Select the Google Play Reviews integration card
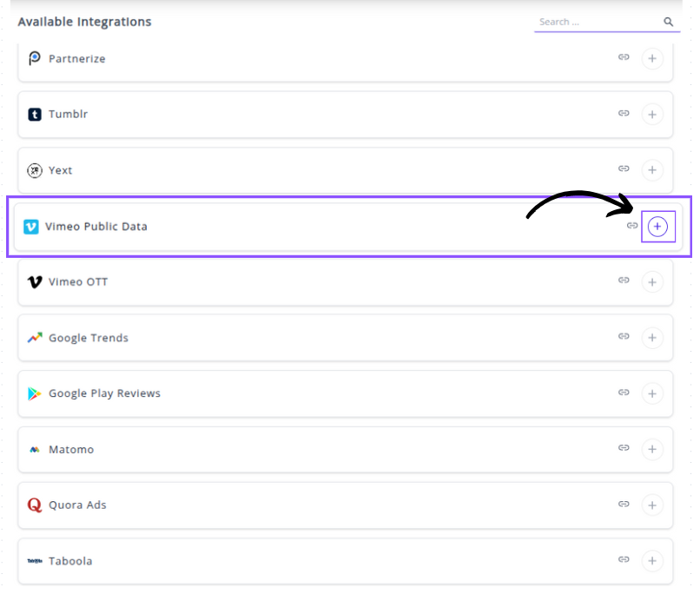700x594 pixels. 347,393
